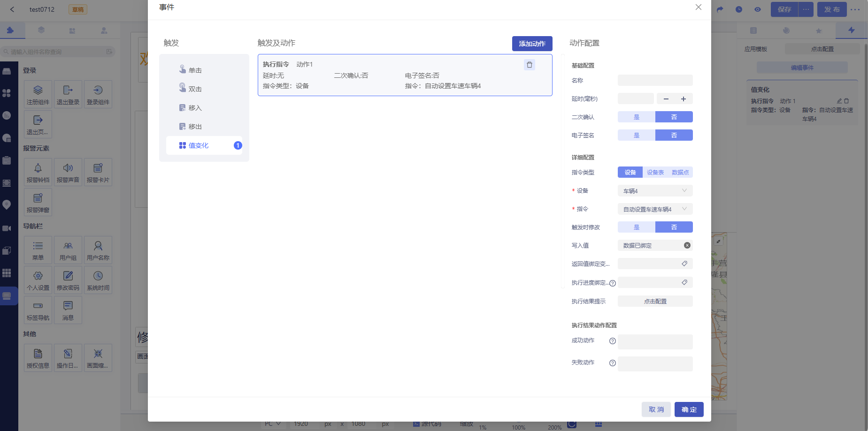Click the 用户名称 component
Screen dimensions: 868x431
tap(98, 250)
